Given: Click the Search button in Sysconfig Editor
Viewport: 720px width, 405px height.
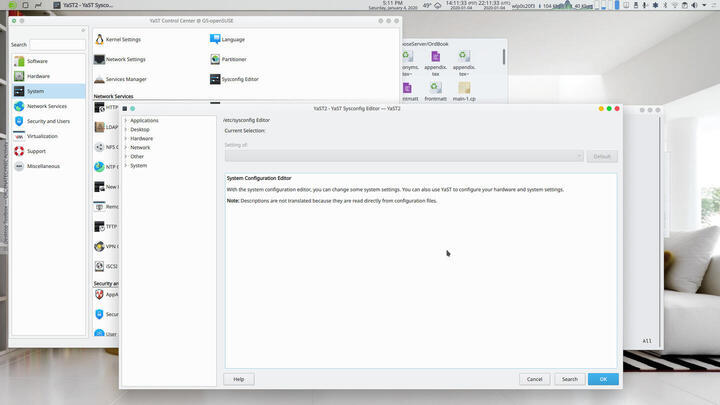Looking at the screenshot, I should [570, 379].
